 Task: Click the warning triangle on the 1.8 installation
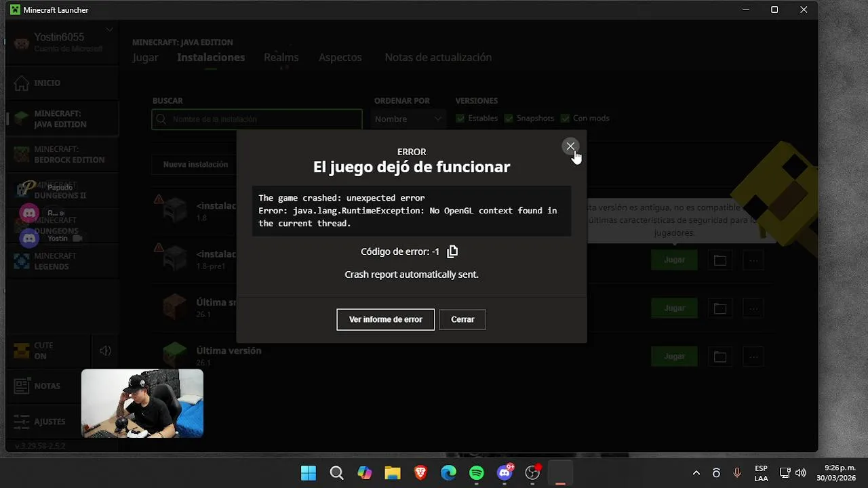[159, 199]
